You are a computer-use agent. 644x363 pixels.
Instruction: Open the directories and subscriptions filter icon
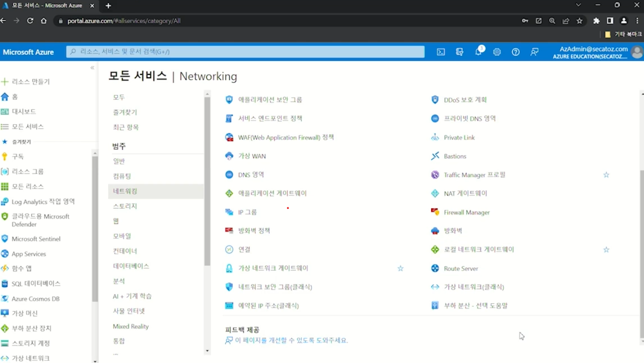click(460, 52)
